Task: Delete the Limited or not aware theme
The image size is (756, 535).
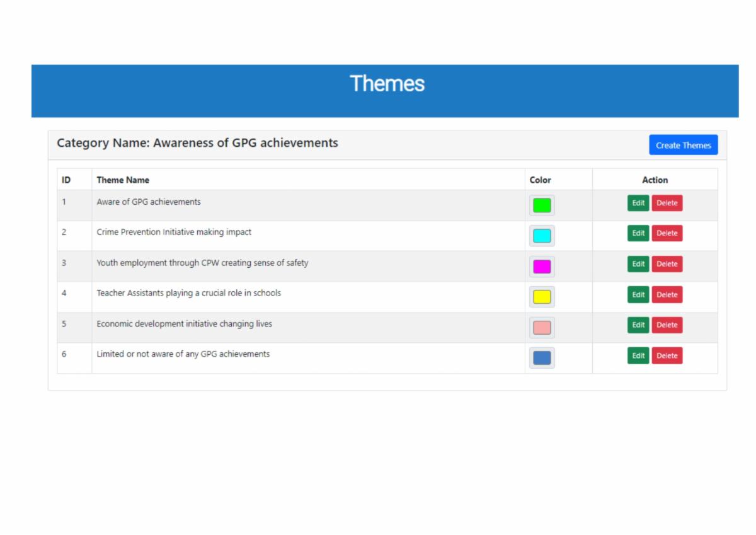Action: 667,355
